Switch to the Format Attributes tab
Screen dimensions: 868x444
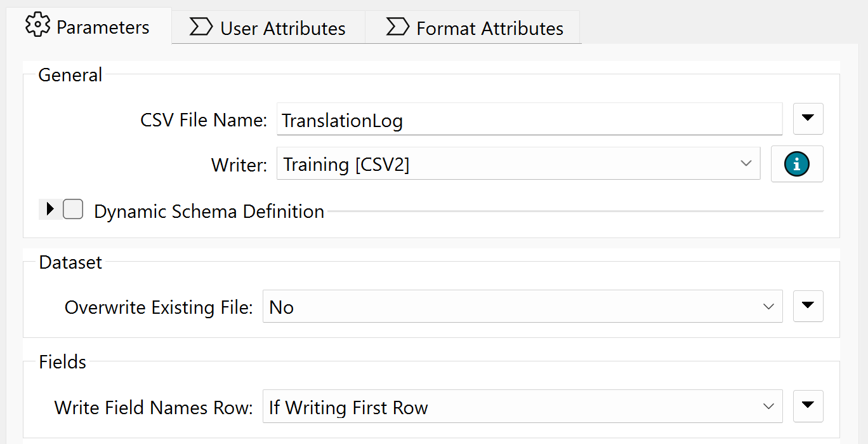(473, 27)
